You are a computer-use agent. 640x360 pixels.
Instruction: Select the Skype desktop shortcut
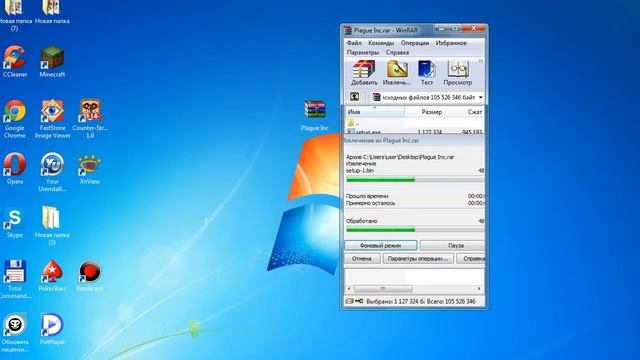point(15,223)
